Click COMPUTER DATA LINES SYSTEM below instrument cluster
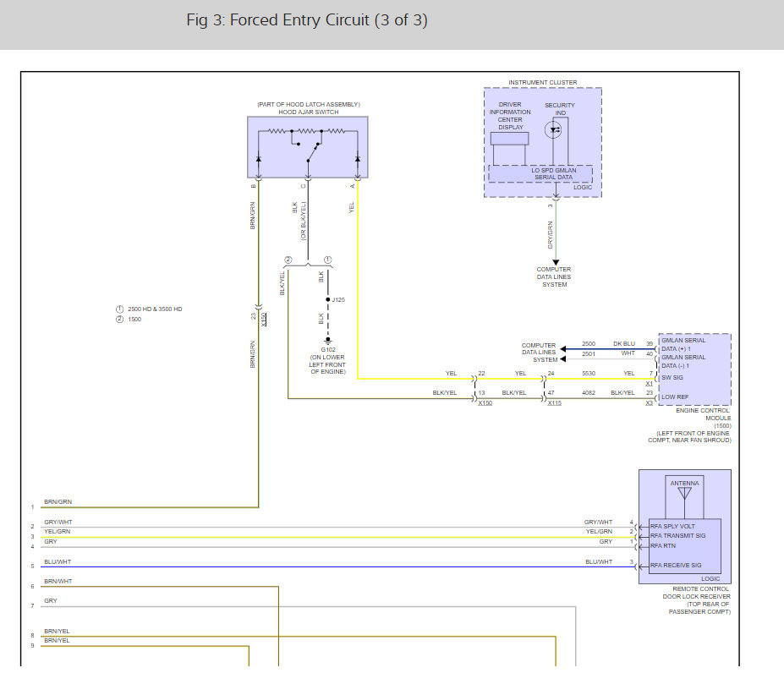Image resolution: width=784 pixels, height=684 pixels. (554, 277)
